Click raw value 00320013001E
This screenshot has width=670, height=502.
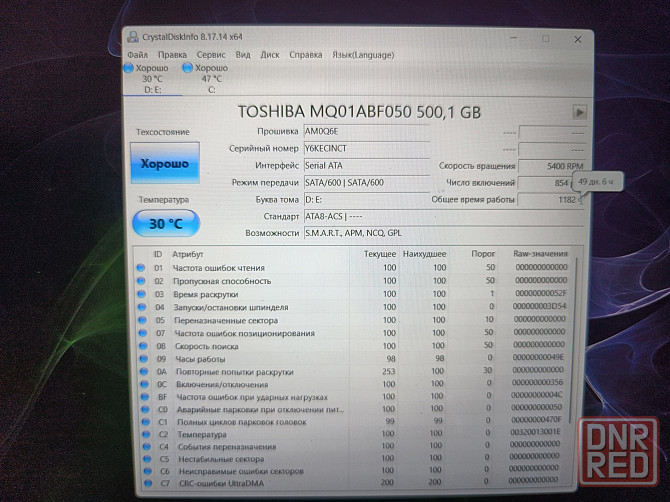(x=535, y=432)
